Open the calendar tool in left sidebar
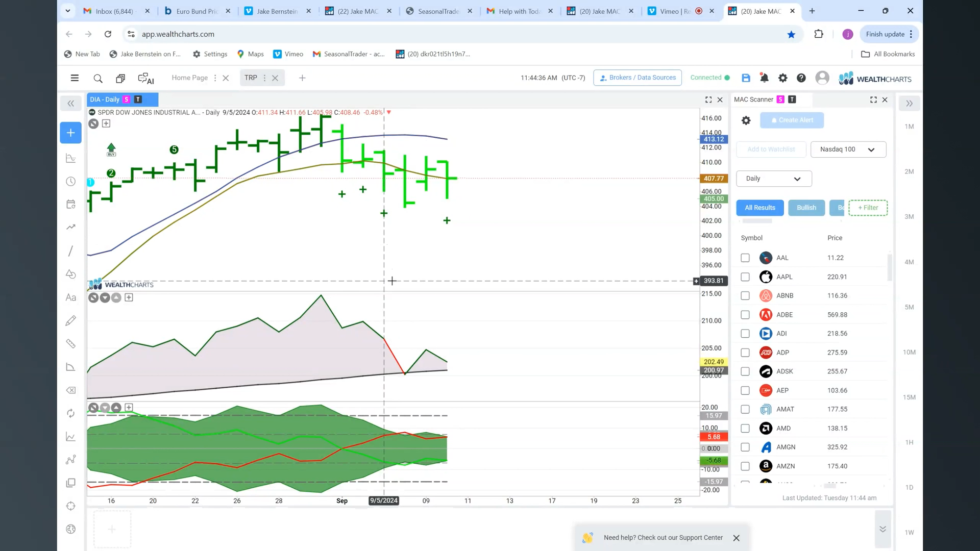Viewport: 980px width, 551px height. pyautogui.click(x=71, y=204)
